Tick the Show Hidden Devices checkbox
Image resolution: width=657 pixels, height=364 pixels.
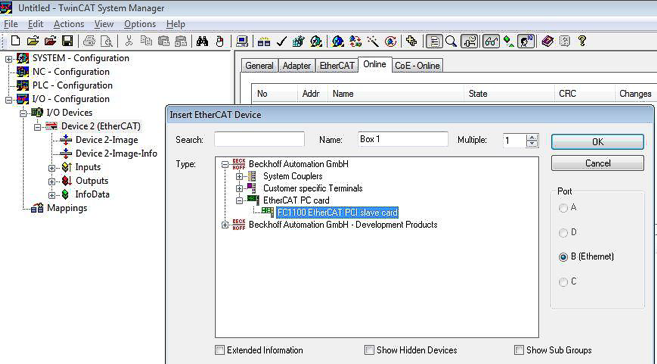click(369, 350)
